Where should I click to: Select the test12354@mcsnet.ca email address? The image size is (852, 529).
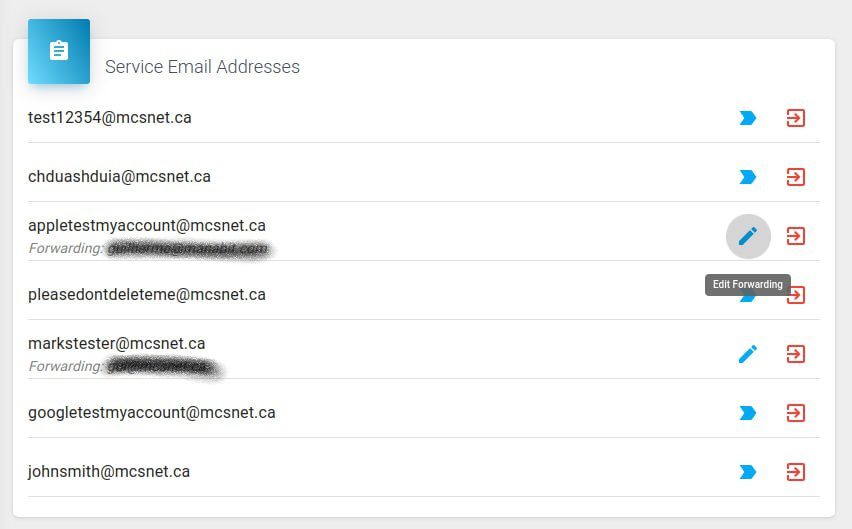click(110, 118)
